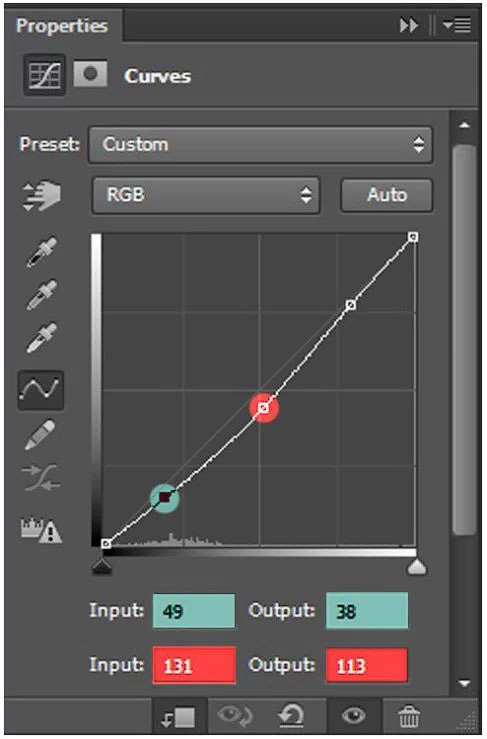The height and width of the screenshot is (739, 487).
Task: Click the smooth curve values icon
Action: click(41, 477)
